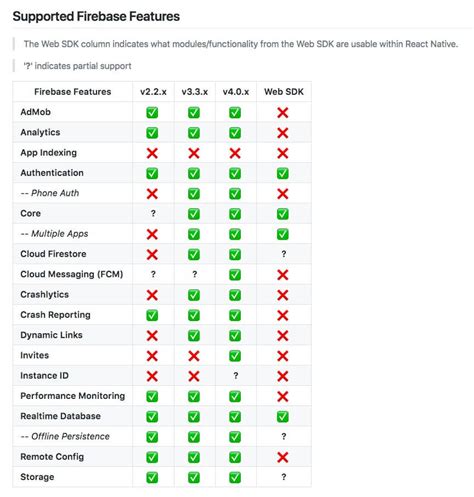
Task: Select the Web SDK column header
Action: point(284,92)
